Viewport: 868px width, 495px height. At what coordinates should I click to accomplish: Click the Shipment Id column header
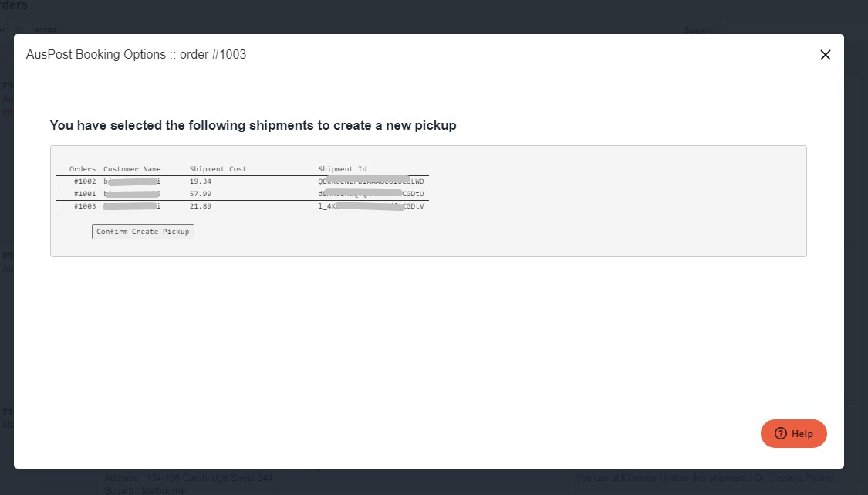click(x=342, y=169)
